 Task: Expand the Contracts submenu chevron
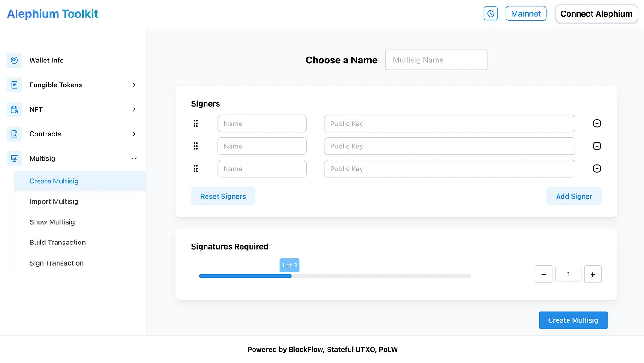[134, 134]
